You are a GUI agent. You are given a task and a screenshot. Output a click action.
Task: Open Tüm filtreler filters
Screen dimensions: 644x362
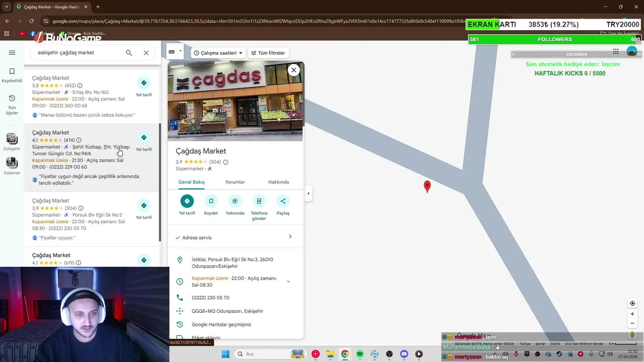(268, 53)
